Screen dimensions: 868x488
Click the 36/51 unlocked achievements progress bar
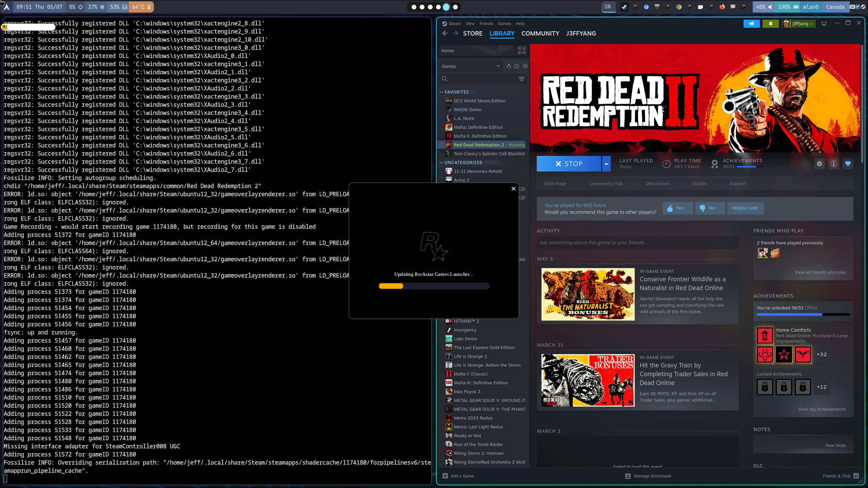pyautogui.click(x=803, y=314)
